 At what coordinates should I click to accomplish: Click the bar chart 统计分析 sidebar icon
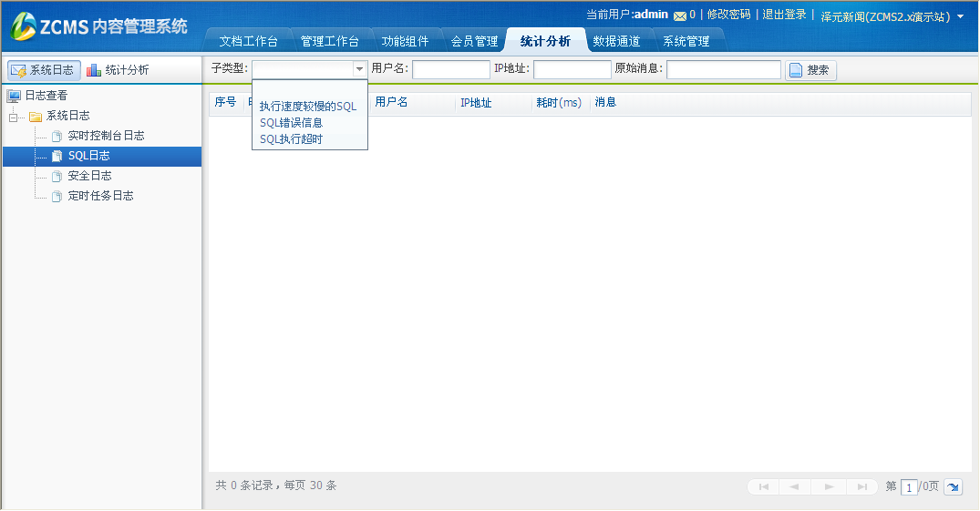click(94, 70)
